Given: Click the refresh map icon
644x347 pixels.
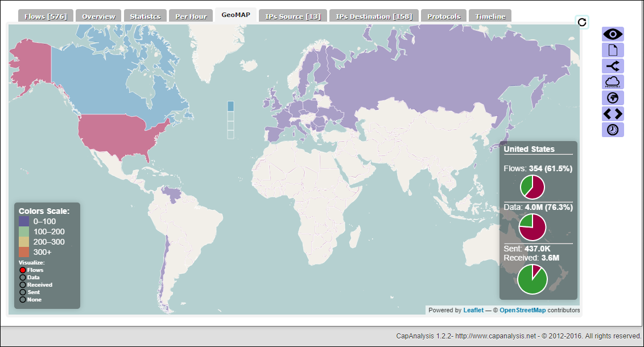Looking at the screenshot, I should click(x=582, y=22).
